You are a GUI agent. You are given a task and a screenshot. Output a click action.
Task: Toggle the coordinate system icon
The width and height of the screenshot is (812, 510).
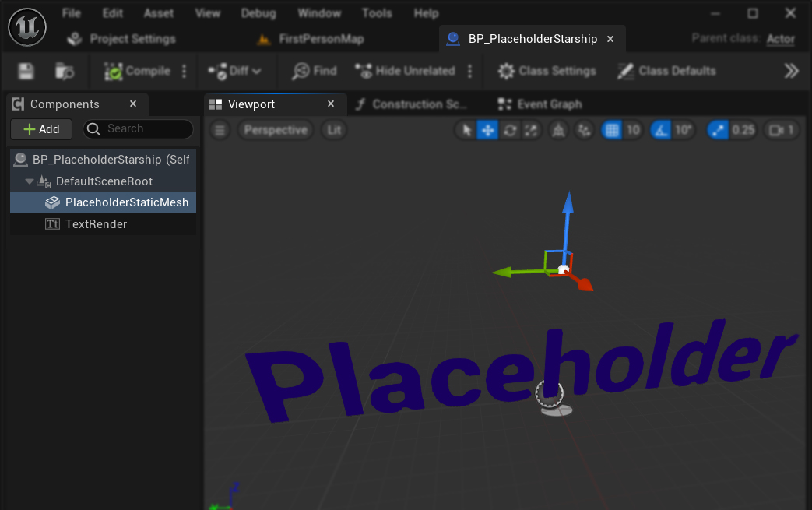[x=558, y=130]
